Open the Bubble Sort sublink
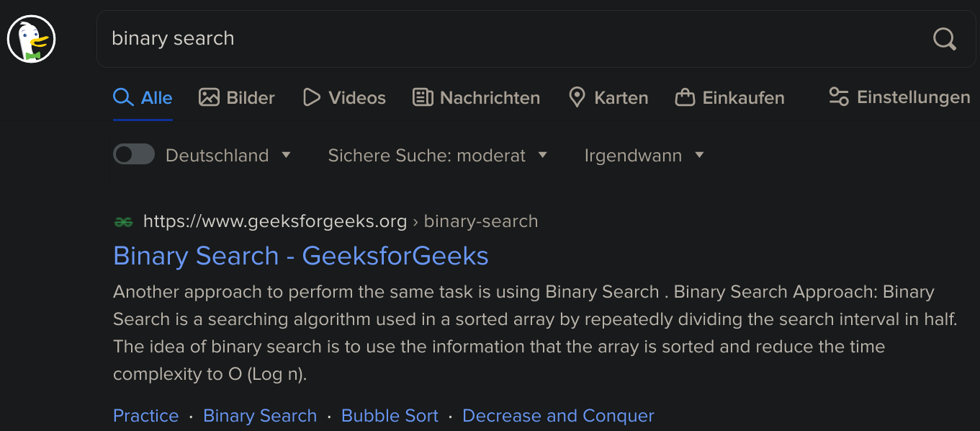 tap(390, 416)
